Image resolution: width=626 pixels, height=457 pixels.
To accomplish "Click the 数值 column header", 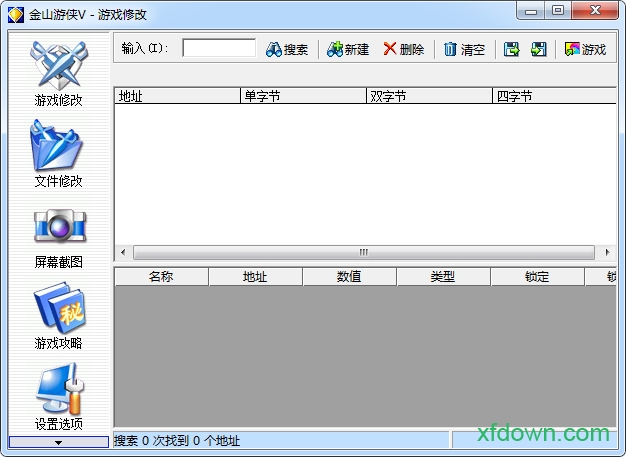I will point(349,277).
